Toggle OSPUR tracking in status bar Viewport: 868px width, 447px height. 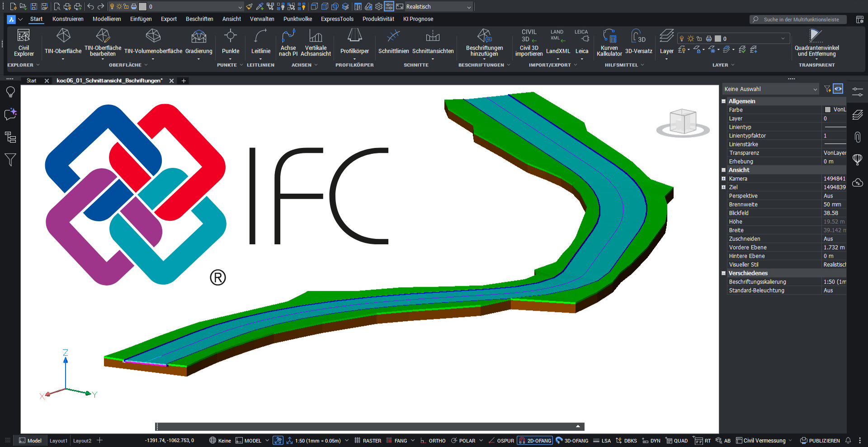501,441
